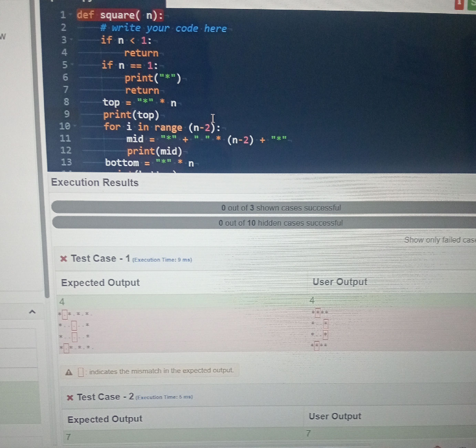Screen dimensions: 476x448
Task: Click the red X icon beside Test Case - 2
Action: click(70, 397)
